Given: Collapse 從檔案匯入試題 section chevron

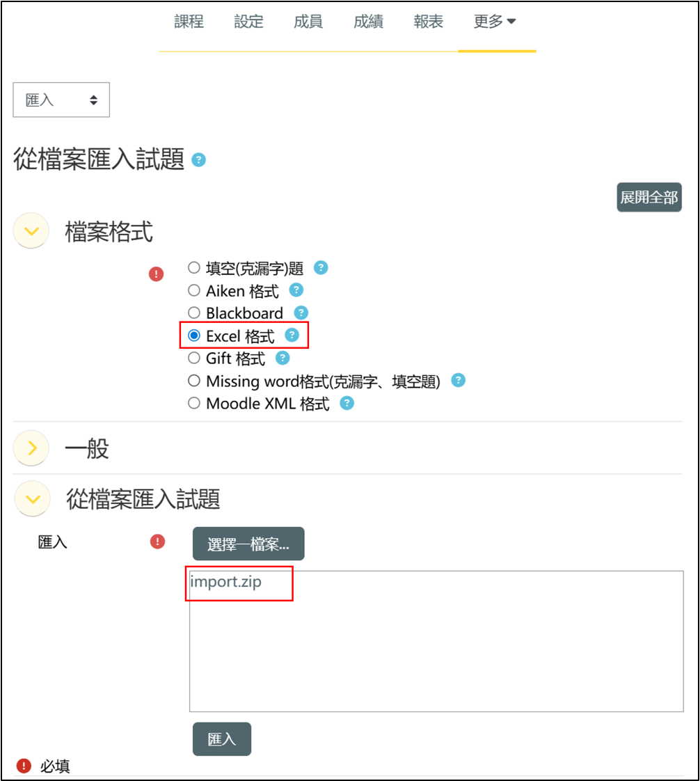Looking at the screenshot, I should pos(33,498).
